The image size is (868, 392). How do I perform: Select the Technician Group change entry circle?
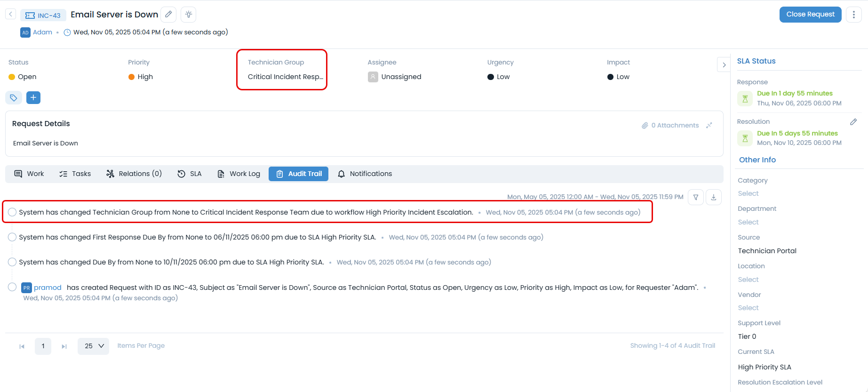pos(12,212)
